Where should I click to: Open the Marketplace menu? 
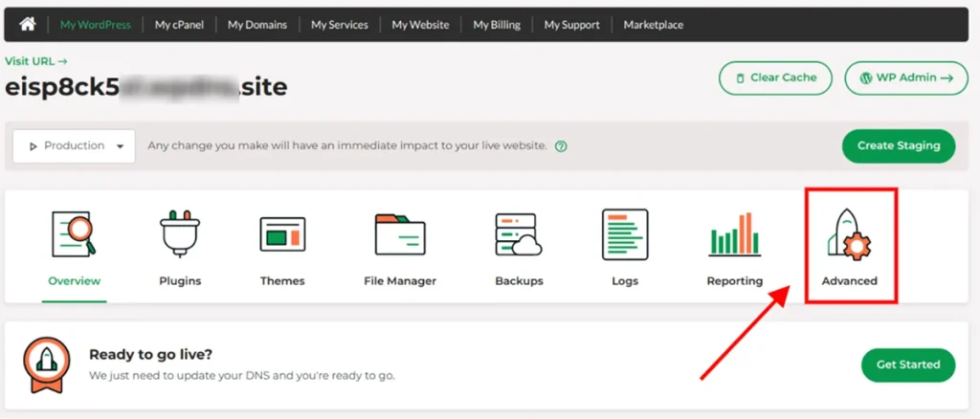tap(653, 25)
